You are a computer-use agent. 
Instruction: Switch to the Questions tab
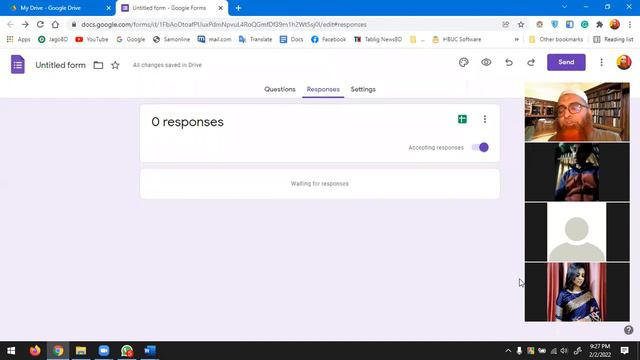coord(280,89)
